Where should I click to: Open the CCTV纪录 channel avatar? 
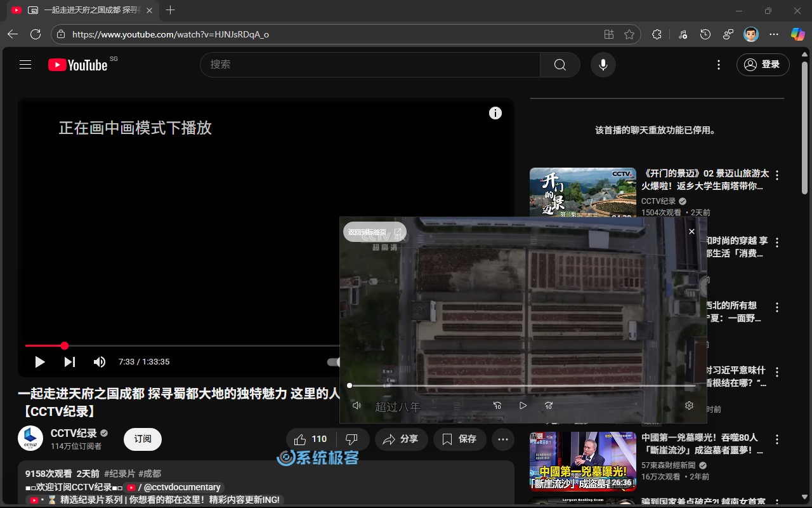30,438
